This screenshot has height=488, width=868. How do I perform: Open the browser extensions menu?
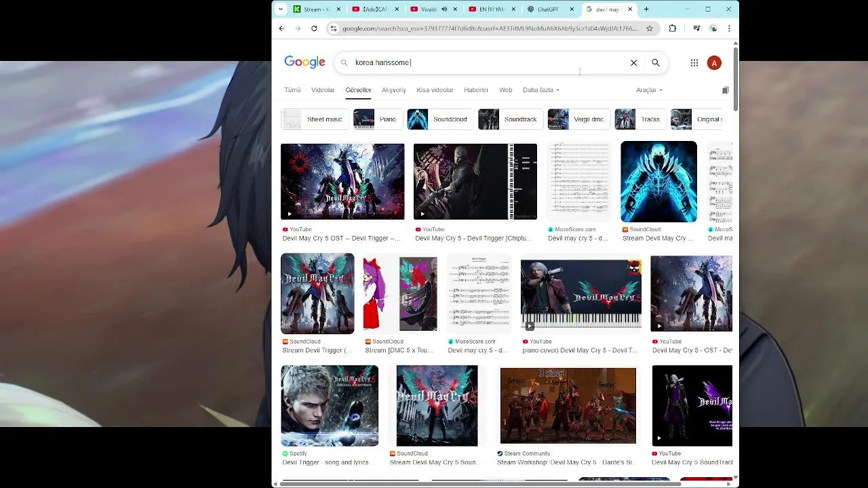tap(673, 28)
